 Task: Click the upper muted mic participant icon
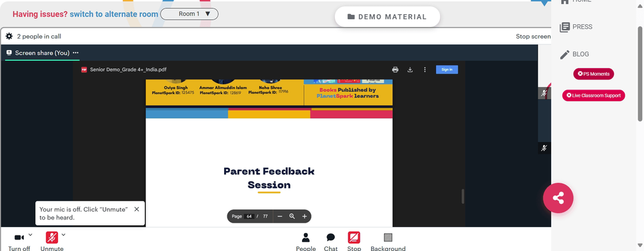pos(544,93)
